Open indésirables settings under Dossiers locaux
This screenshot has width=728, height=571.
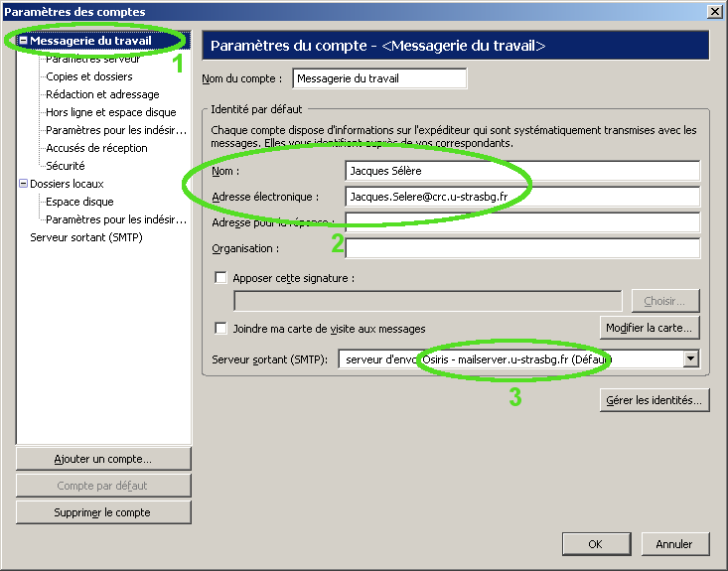pos(116,219)
